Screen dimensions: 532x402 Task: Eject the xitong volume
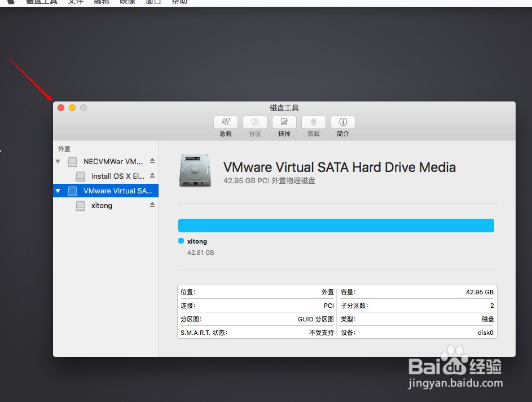(x=152, y=205)
